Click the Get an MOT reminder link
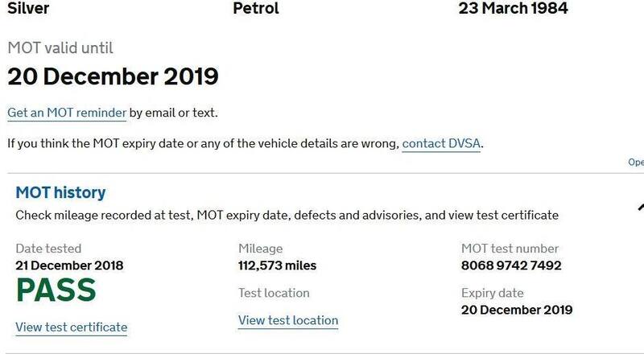Screen dimensions: 644x362 click(67, 113)
